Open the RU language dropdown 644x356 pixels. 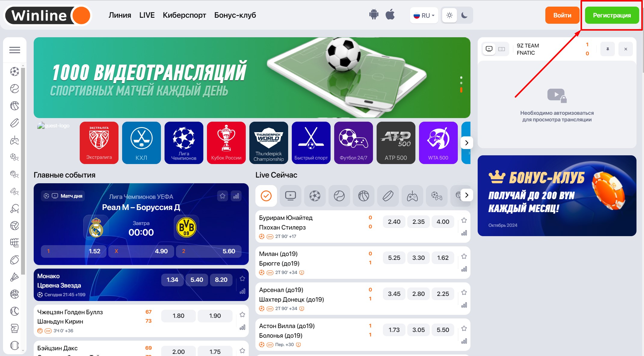[424, 15]
